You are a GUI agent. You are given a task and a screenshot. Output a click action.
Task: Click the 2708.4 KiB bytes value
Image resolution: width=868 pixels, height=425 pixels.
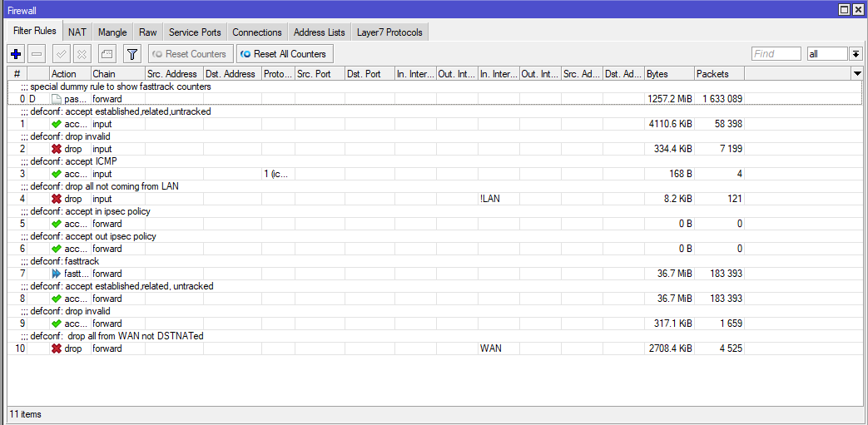[x=669, y=348]
